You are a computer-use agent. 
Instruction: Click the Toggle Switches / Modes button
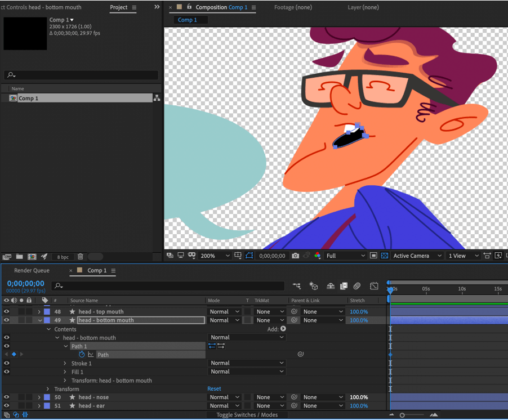point(248,415)
